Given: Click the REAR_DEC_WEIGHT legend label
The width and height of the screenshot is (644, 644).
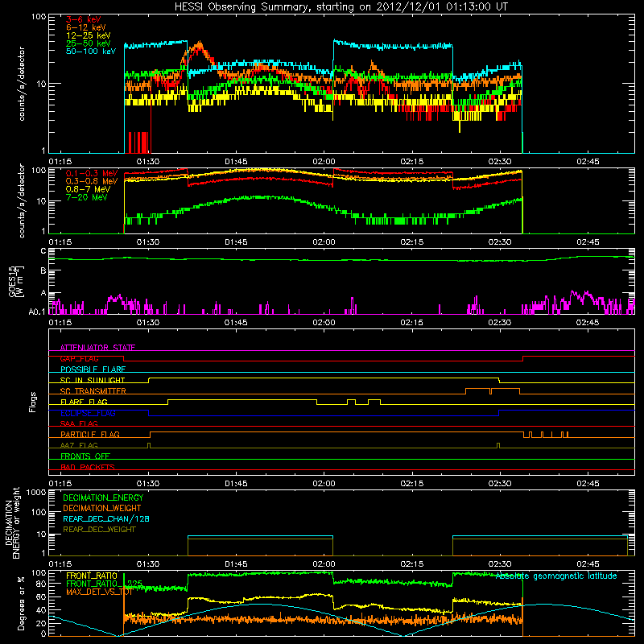Looking at the screenshot, I should point(99,530).
